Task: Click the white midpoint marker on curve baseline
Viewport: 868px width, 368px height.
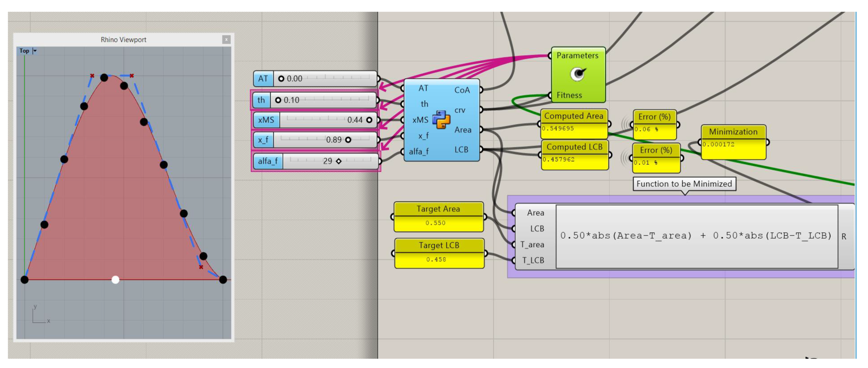Action: point(115,280)
